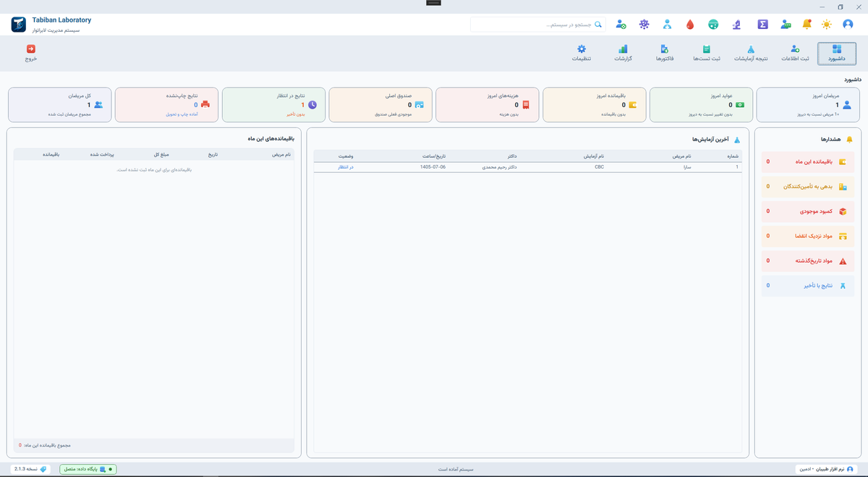Switch to نتیجه آزمایشات tab
This screenshot has width=868, height=477.
pos(751,54)
